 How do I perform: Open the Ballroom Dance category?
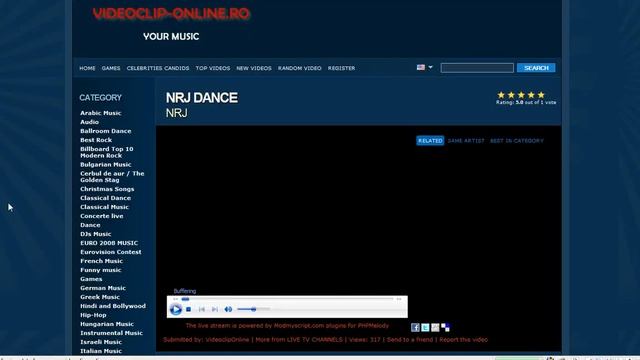[106, 131]
